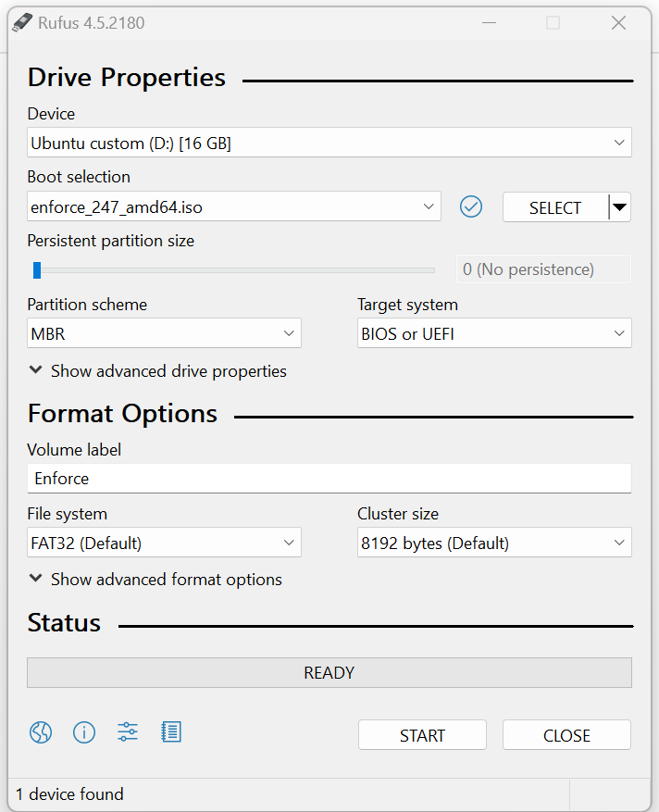Image resolution: width=659 pixels, height=812 pixels.
Task: Click SELECT to choose an ISO
Action: tap(553, 206)
